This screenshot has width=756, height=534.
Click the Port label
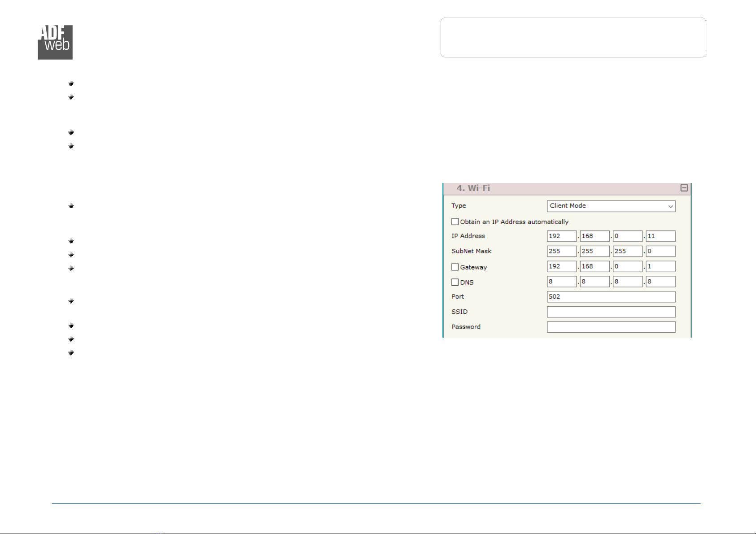tap(458, 296)
